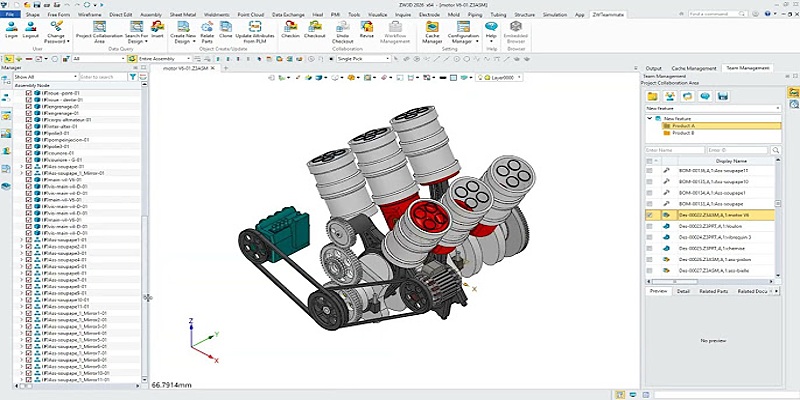800x400 pixels.
Task: Open the File menu
Action: 10,15
